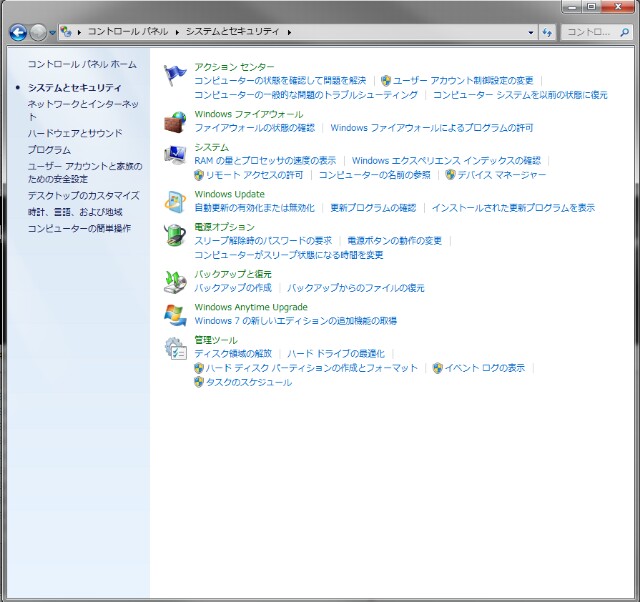The width and height of the screenshot is (640, 602).
Task: Click the Action Center flag icon
Action: click(x=175, y=75)
